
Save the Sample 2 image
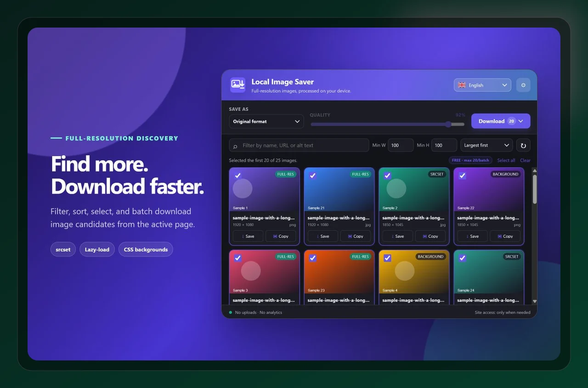[398, 236]
